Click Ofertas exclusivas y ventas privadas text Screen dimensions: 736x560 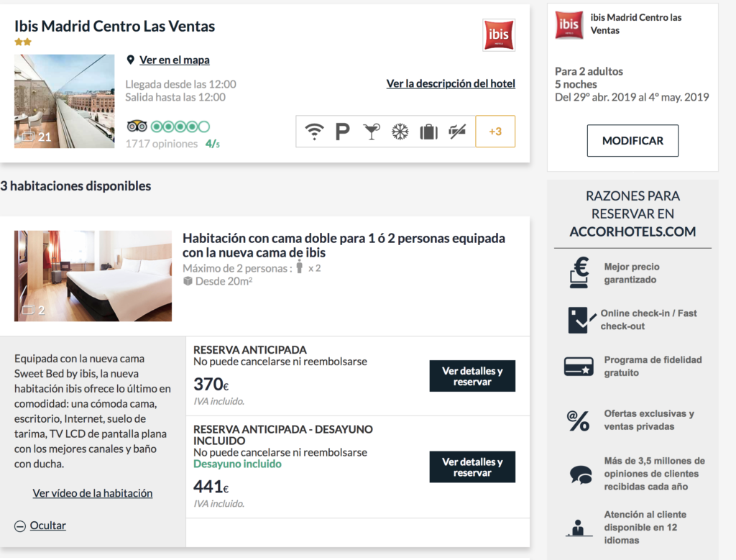[649, 420]
